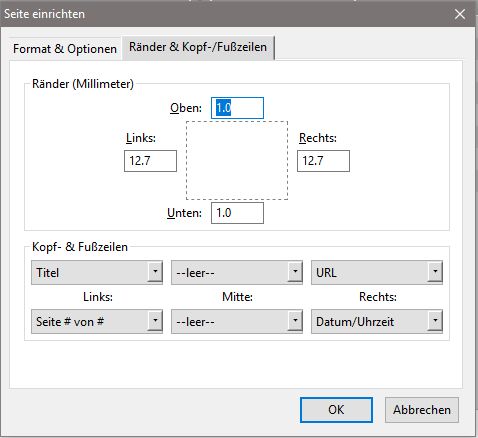Click the Unten margin input field
This screenshot has height=438, width=478.
click(x=237, y=213)
